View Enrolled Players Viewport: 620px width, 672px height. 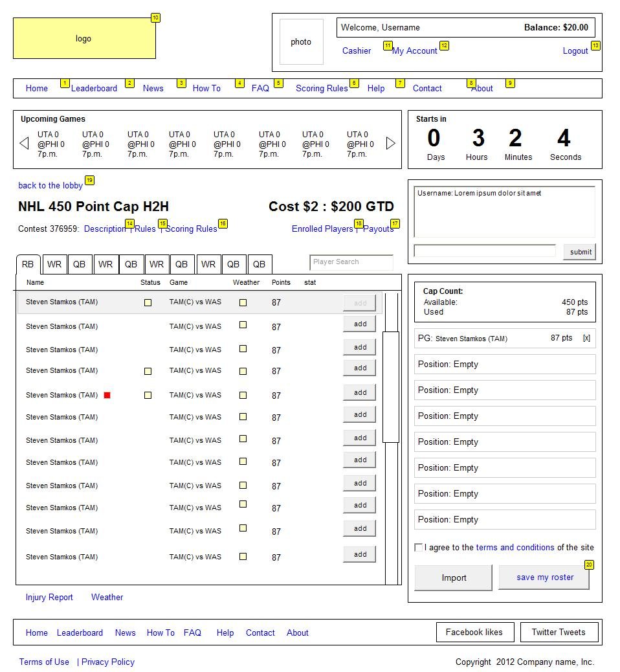pyautogui.click(x=322, y=229)
